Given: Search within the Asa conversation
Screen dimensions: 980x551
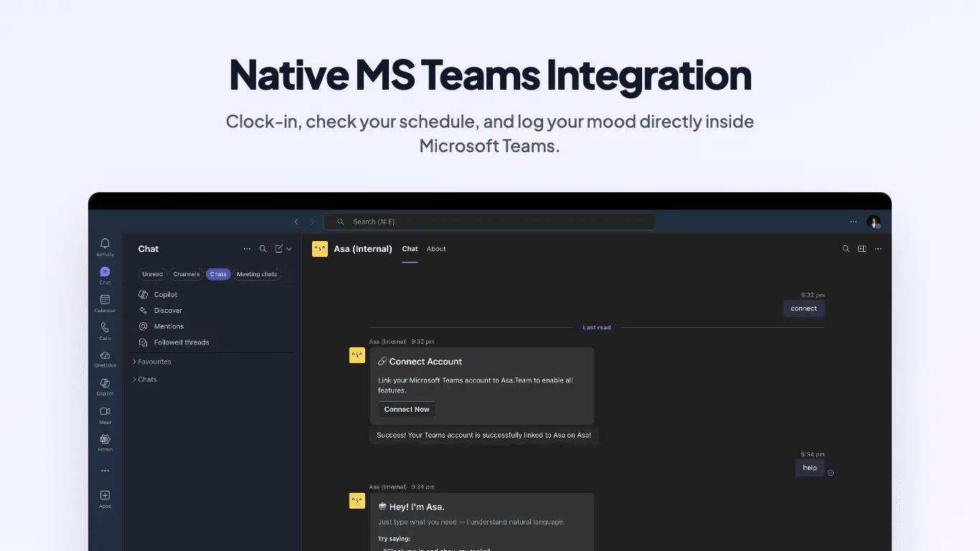Looking at the screenshot, I should pyautogui.click(x=846, y=249).
